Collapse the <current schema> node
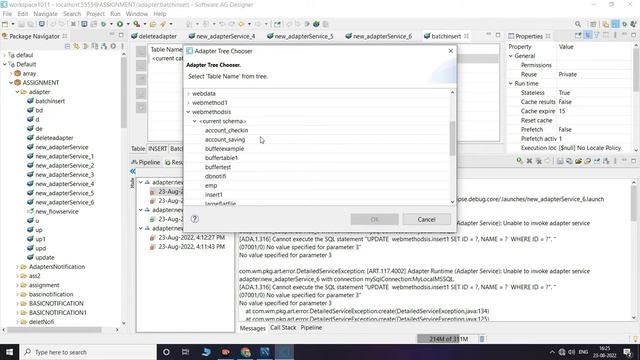Screen dimensions: 640x360 click(195, 121)
